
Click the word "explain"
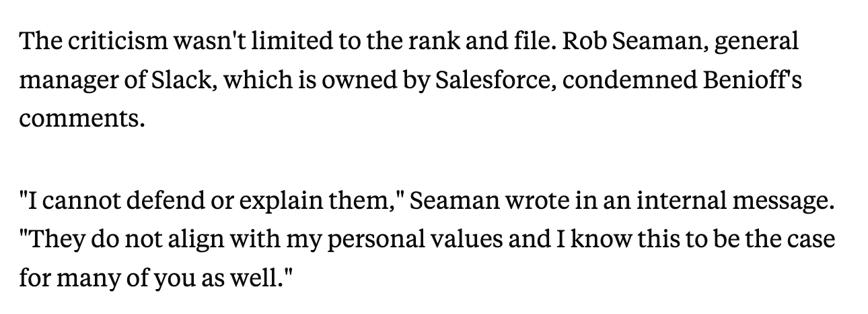point(284,200)
